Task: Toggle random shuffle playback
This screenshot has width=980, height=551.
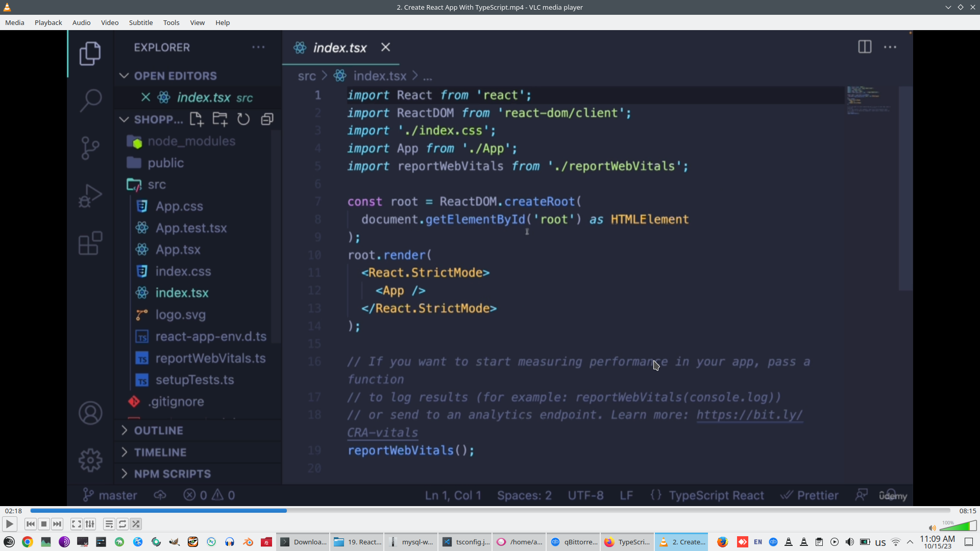Action: pyautogui.click(x=136, y=524)
